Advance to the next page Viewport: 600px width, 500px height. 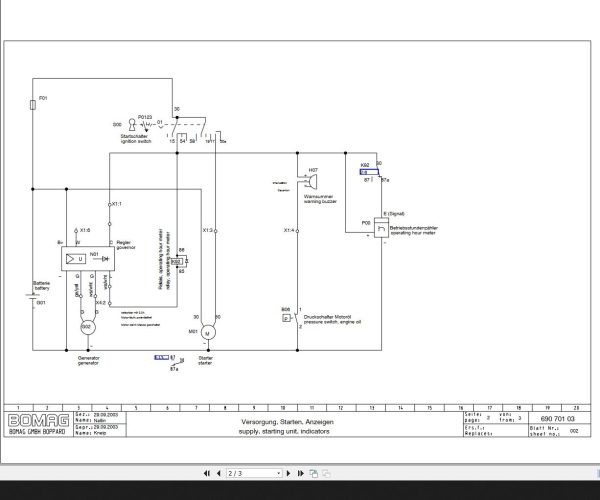(x=289, y=473)
